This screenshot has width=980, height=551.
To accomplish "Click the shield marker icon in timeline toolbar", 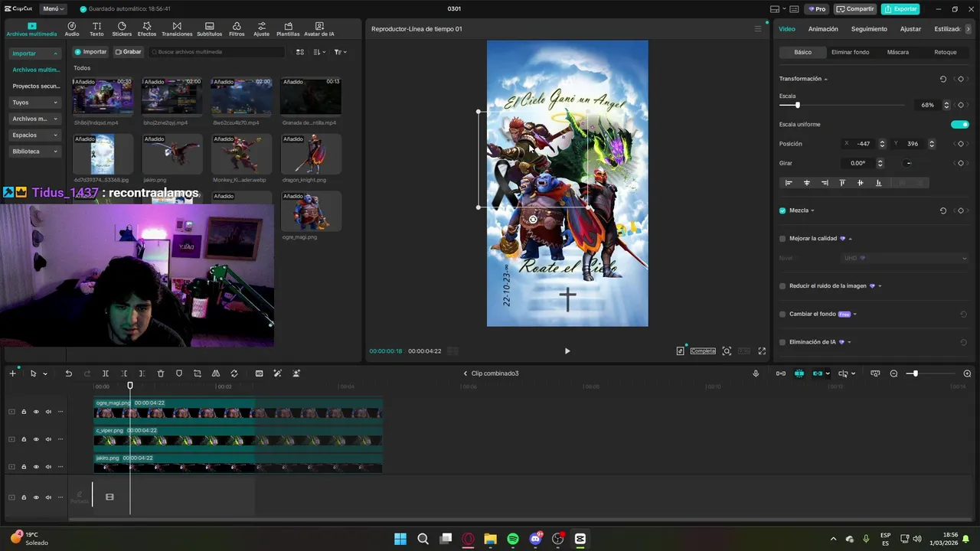I will tap(179, 373).
